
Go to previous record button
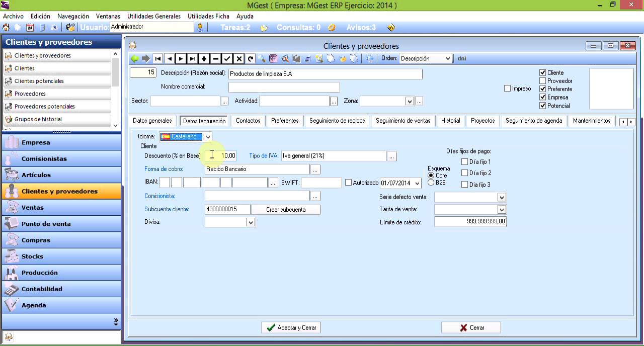(x=170, y=59)
